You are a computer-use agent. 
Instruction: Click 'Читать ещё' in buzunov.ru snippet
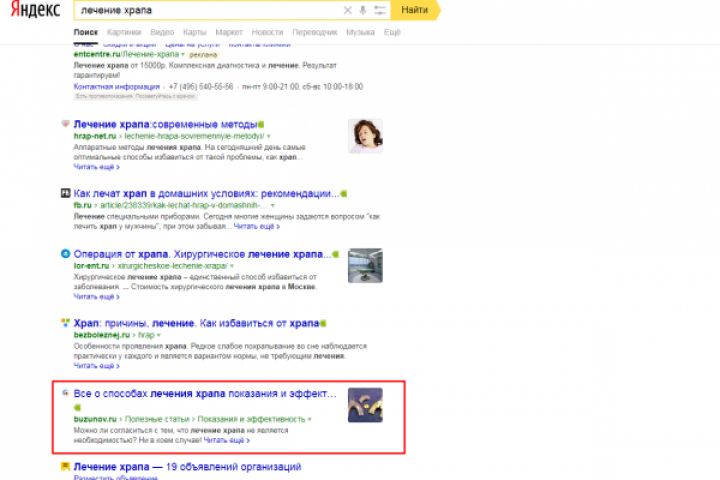(x=226, y=440)
